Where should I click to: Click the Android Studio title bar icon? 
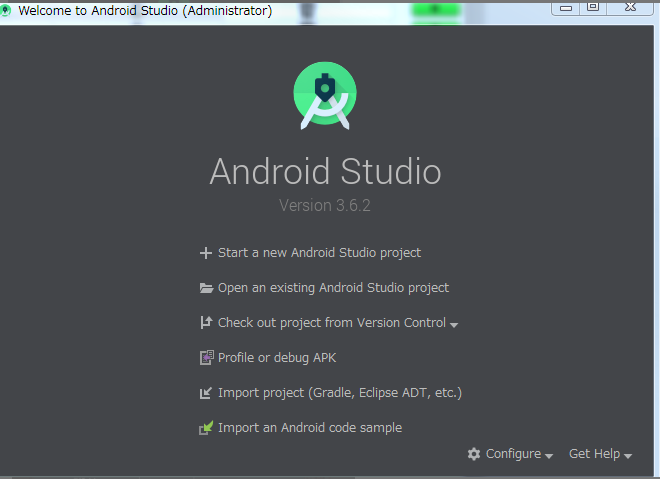[x=5, y=11]
